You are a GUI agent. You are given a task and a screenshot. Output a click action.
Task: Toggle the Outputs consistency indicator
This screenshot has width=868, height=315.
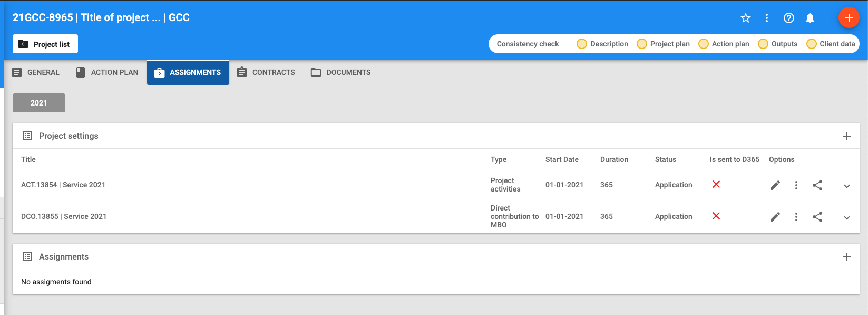tap(763, 44)
